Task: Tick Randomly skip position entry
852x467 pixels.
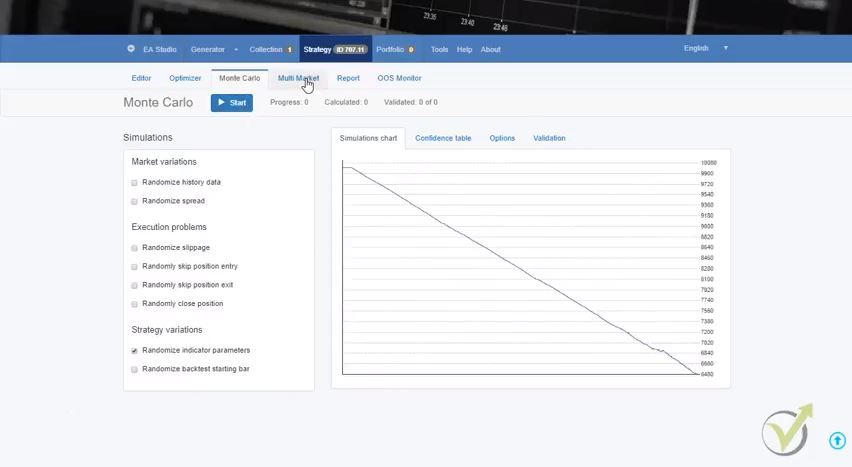Action: click(134, 266)
